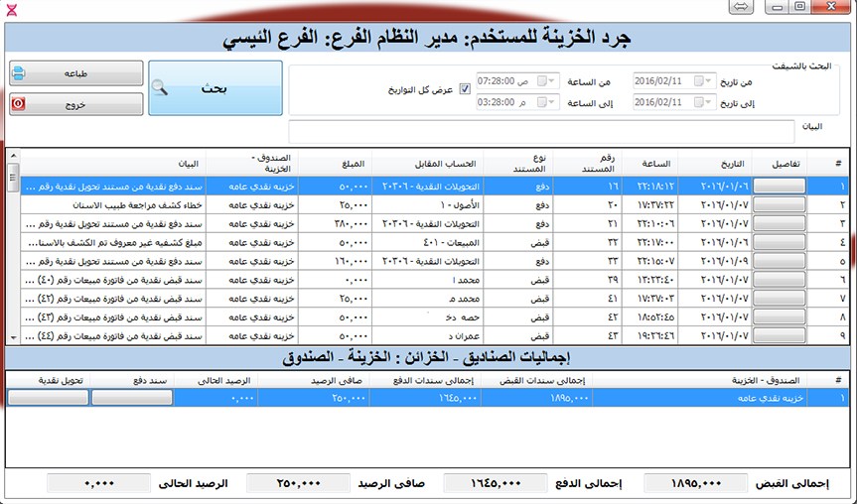Click inside the البيان search text field

(x=541, y=132)
